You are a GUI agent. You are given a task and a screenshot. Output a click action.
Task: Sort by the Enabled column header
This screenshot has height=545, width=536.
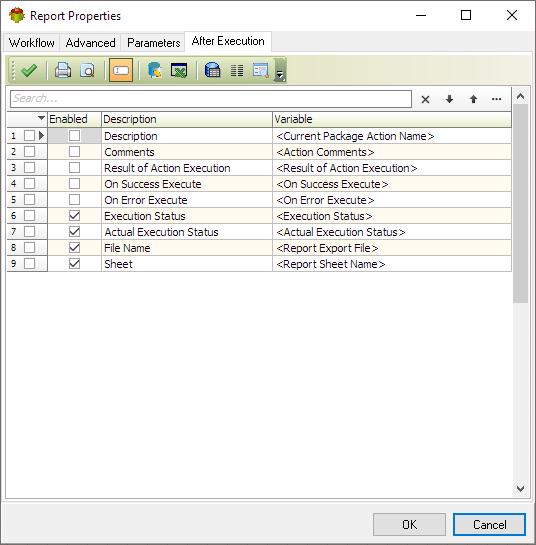pos(74,119)
